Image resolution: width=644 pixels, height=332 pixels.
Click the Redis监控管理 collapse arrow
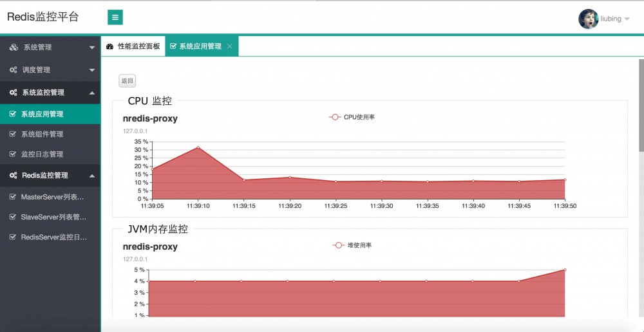click(x=92, y=176)
